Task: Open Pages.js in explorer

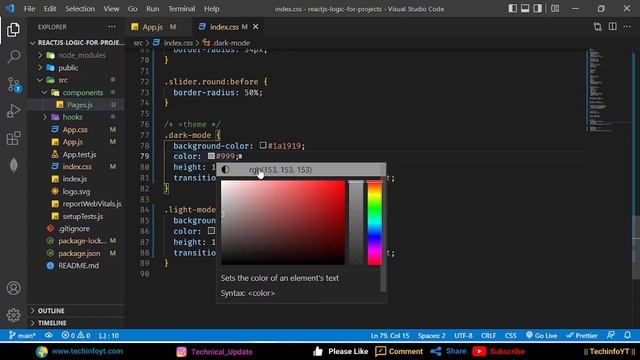Action: pos(76,105)
